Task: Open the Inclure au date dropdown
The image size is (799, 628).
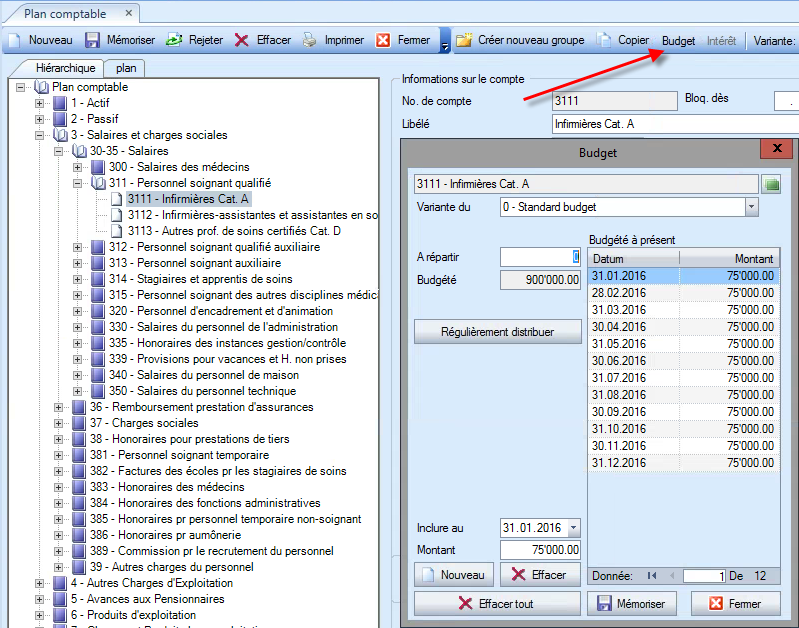Action: (x=573, y=528)
